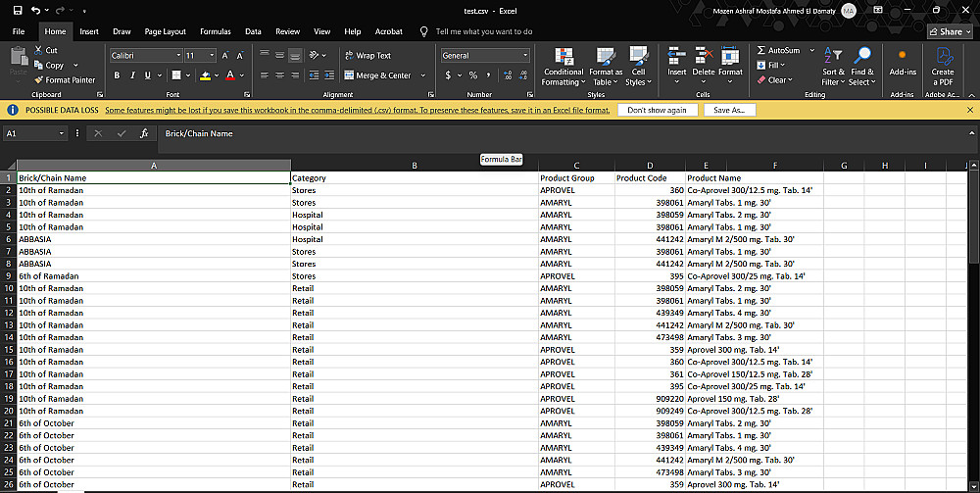Open Format as Table
Viewport: 980px width, 493px height.
point(605,67)
